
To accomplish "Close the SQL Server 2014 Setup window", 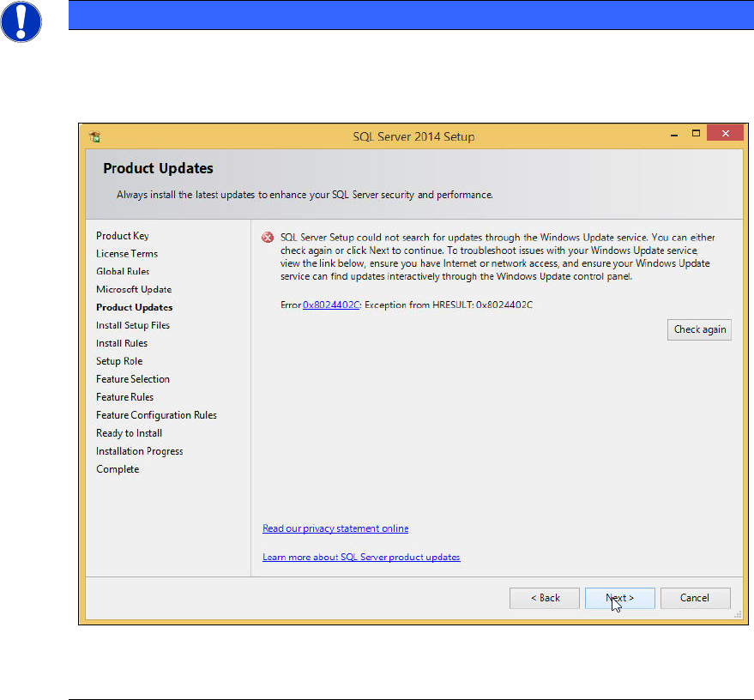I will [725, 133].
